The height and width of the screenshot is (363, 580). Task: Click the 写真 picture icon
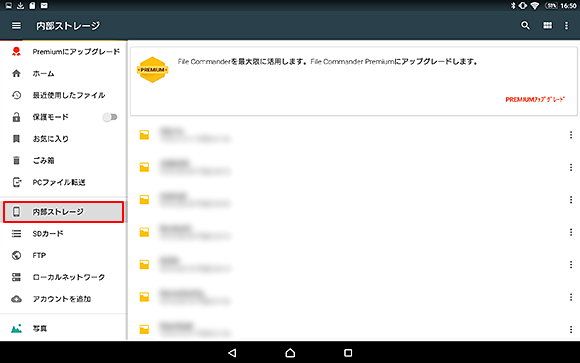pyautogui.click(x=16, y=328)
